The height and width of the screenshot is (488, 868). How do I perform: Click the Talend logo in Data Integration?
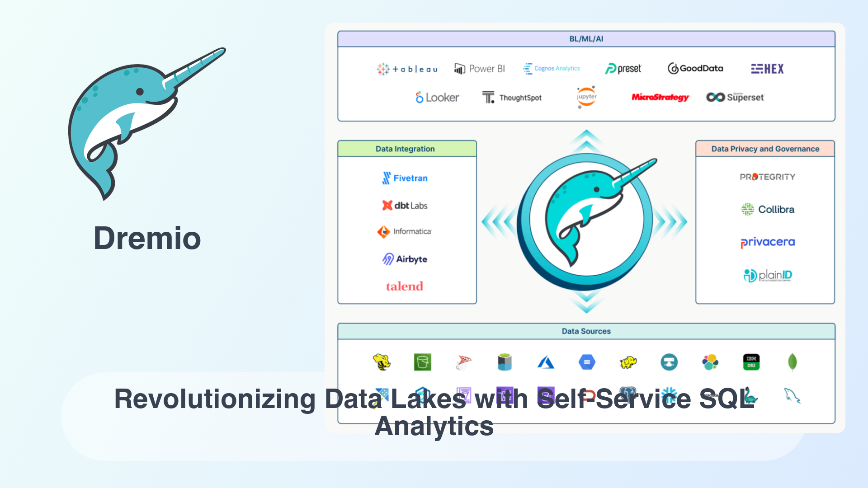(405, 286)
